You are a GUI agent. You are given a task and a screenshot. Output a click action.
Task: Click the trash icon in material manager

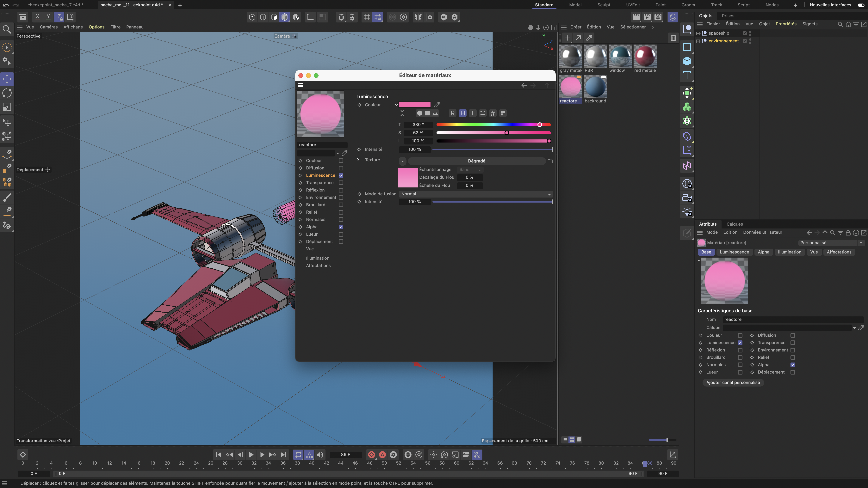tap(673, 38)
